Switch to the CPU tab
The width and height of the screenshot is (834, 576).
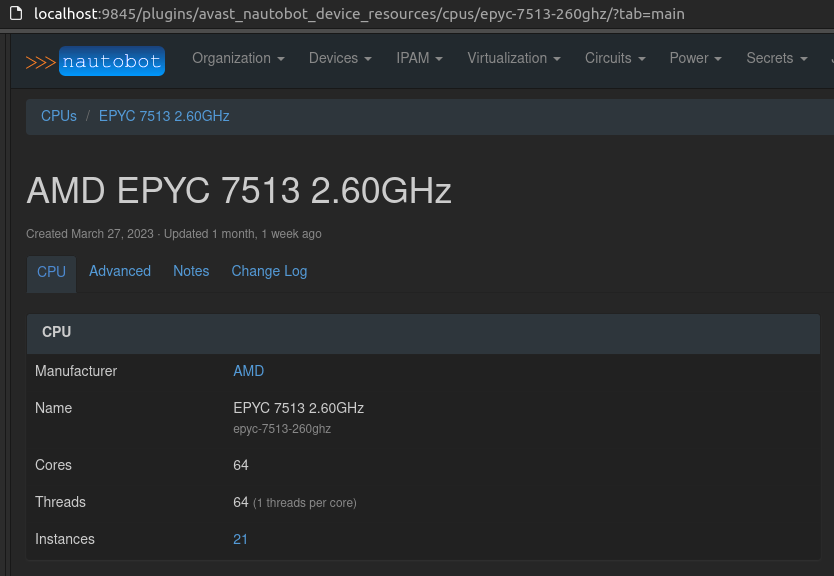(x=52, y=272)
